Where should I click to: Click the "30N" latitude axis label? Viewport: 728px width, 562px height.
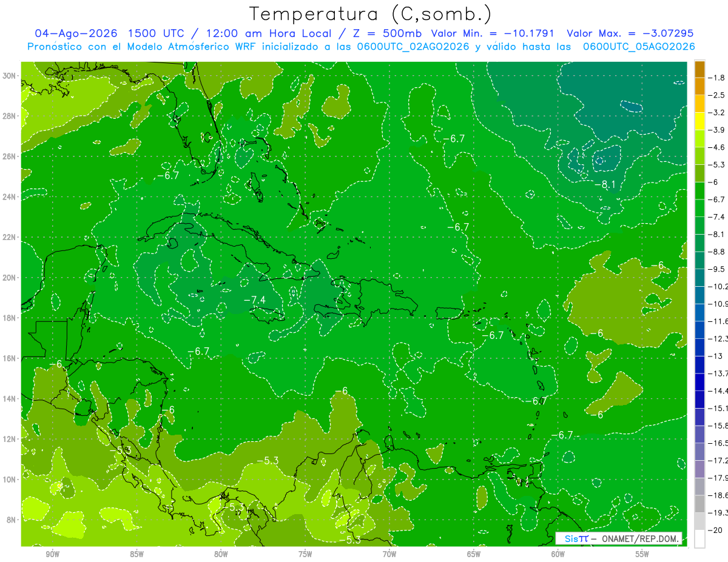[x=9, y=76]
